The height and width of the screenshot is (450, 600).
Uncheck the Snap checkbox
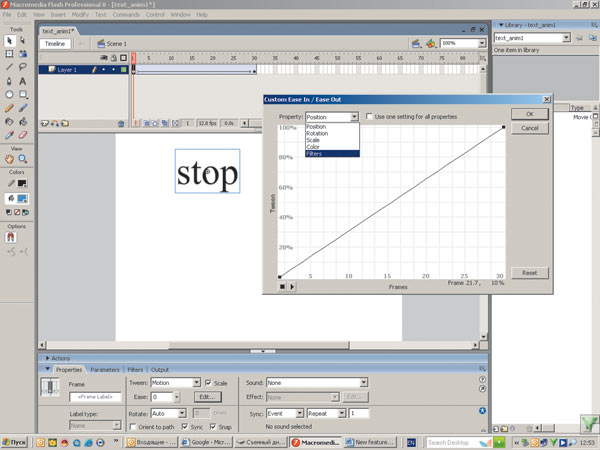tap(213, 427)
